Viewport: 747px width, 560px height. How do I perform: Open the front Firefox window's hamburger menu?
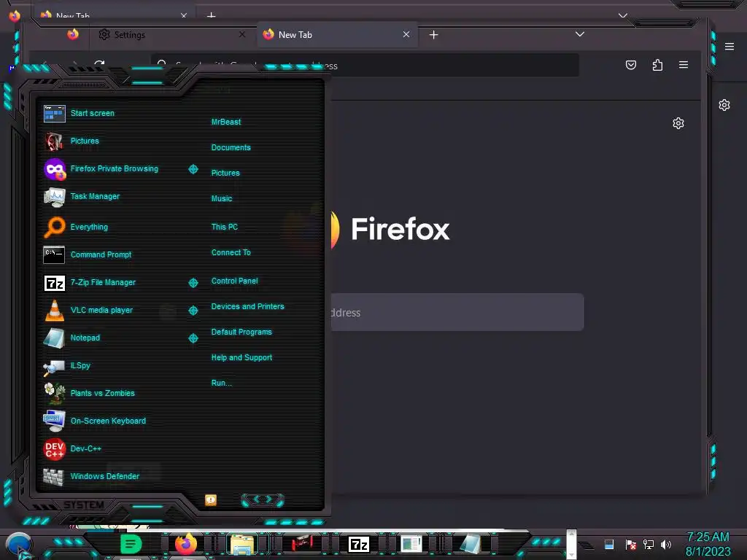tap(683, 65)
